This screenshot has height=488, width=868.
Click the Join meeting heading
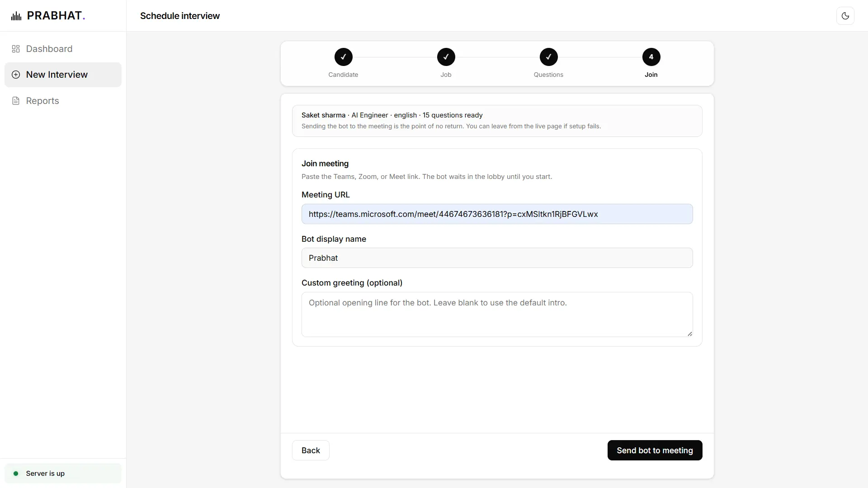click(x=325, y=164)
